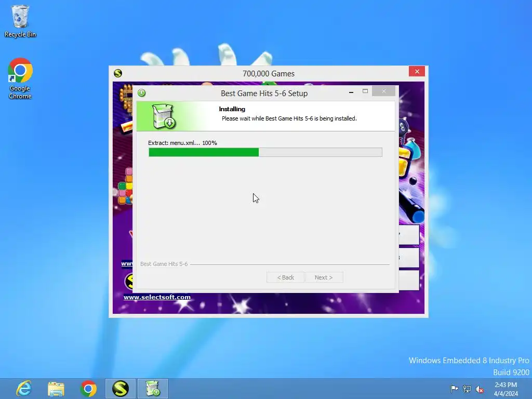532x399 pixels.
Task: Close the 700,000 Games window
Action: point(417,72)
